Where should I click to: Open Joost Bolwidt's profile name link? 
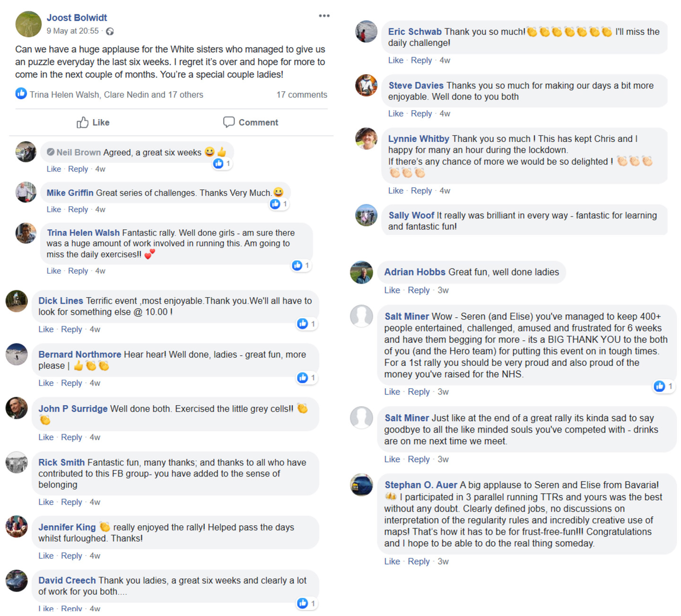pos(77,17)
